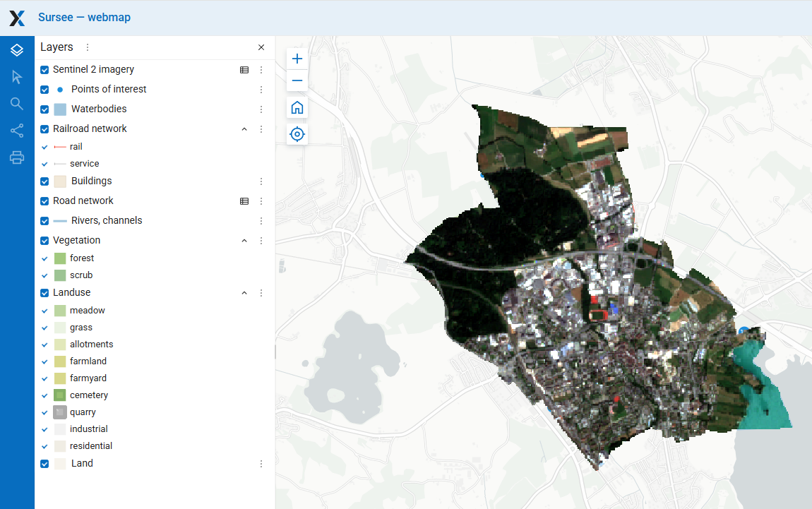Toggle the Buildings layer checkbox
This screenshot has height=509, width=812.
44,181
